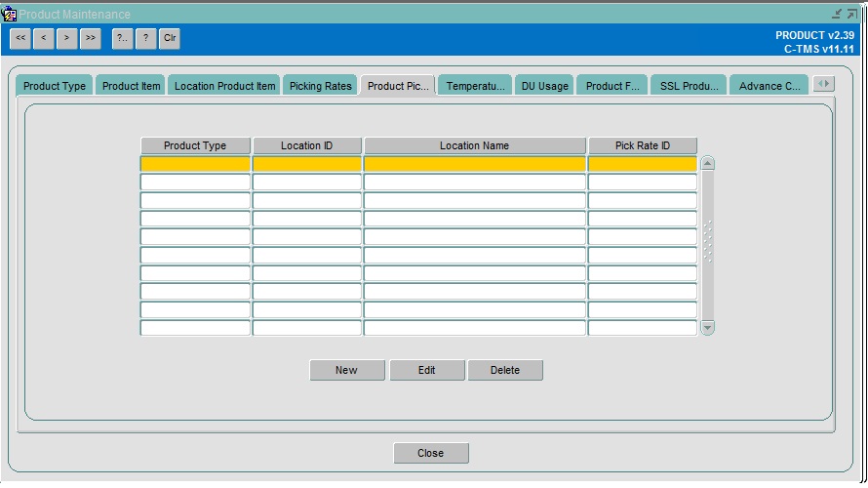Go to next record with > button
This screenshot has height=488, width=868.
[67, 38]
